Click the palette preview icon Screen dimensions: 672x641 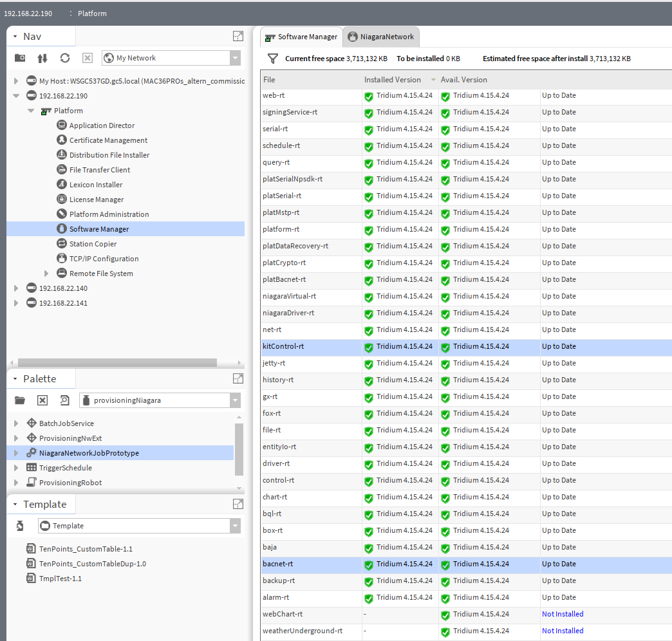coord(65,400)
